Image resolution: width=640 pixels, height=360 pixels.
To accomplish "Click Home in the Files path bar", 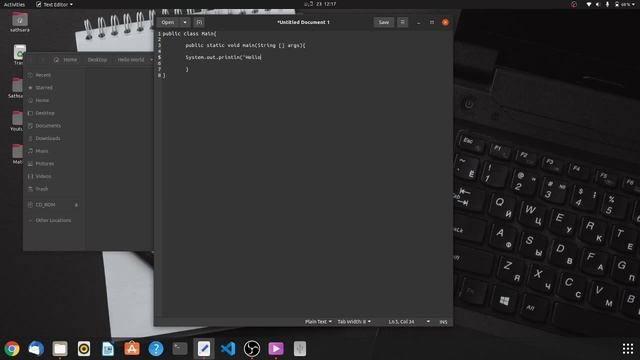I will [66, 60].
